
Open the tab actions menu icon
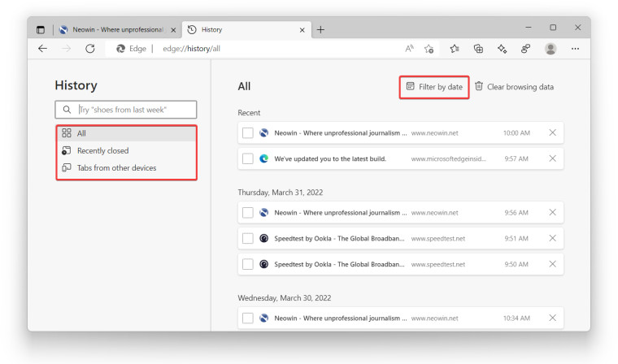(x=41, y=29)
